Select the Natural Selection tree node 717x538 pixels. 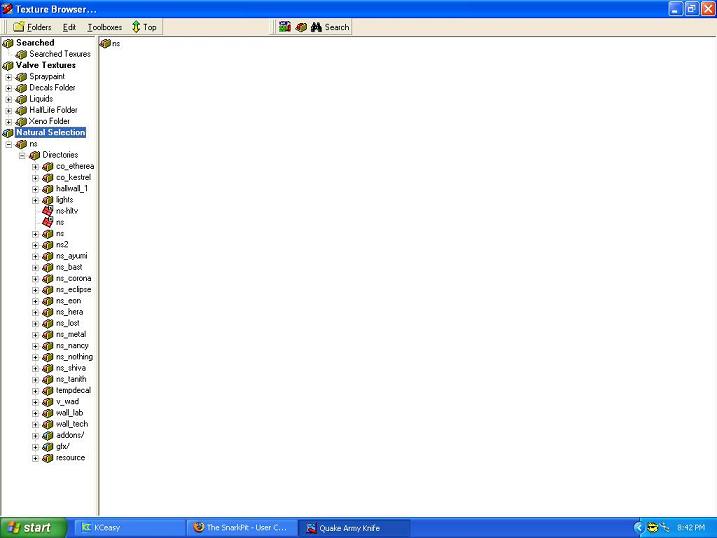(50, 132)
